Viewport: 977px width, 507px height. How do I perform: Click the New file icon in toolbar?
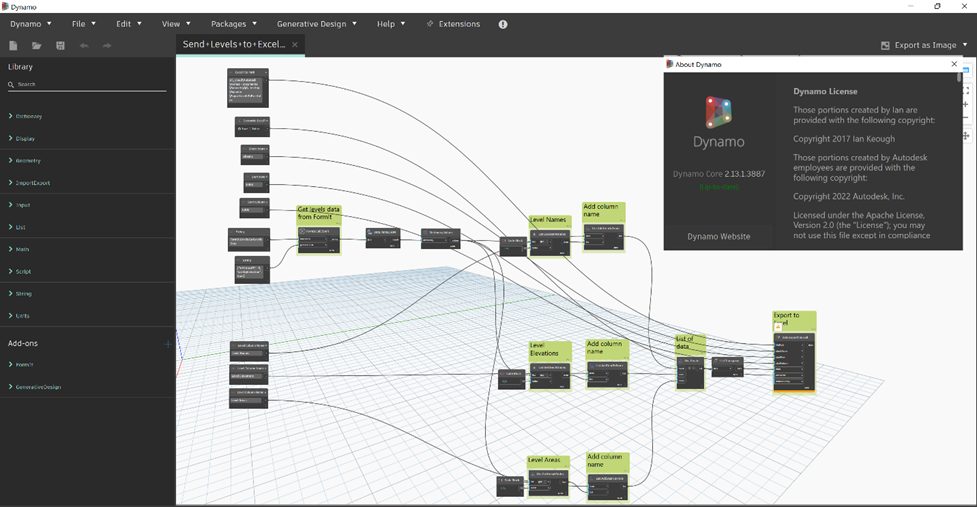(13, 46)
